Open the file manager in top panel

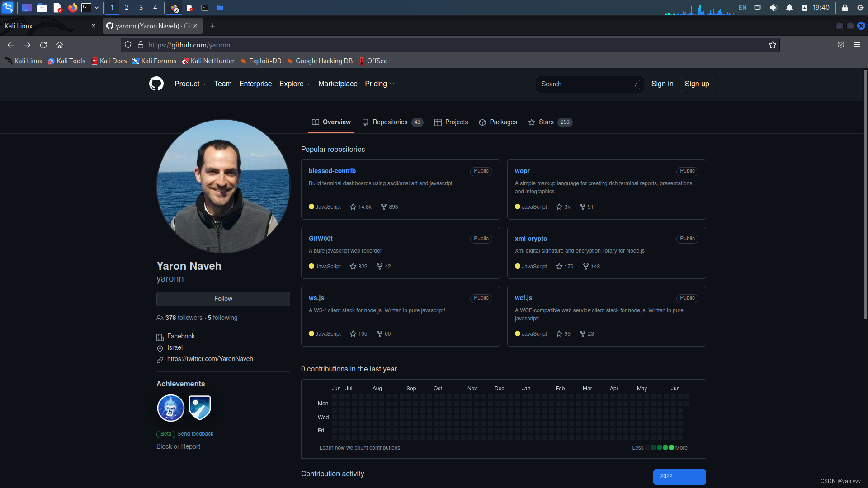42,7
